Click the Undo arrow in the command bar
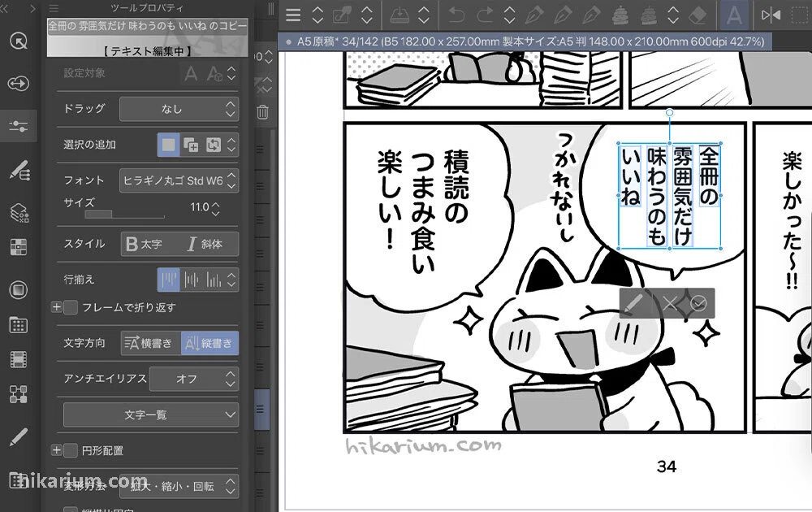The image size is (812, 512). click(456, 15)
